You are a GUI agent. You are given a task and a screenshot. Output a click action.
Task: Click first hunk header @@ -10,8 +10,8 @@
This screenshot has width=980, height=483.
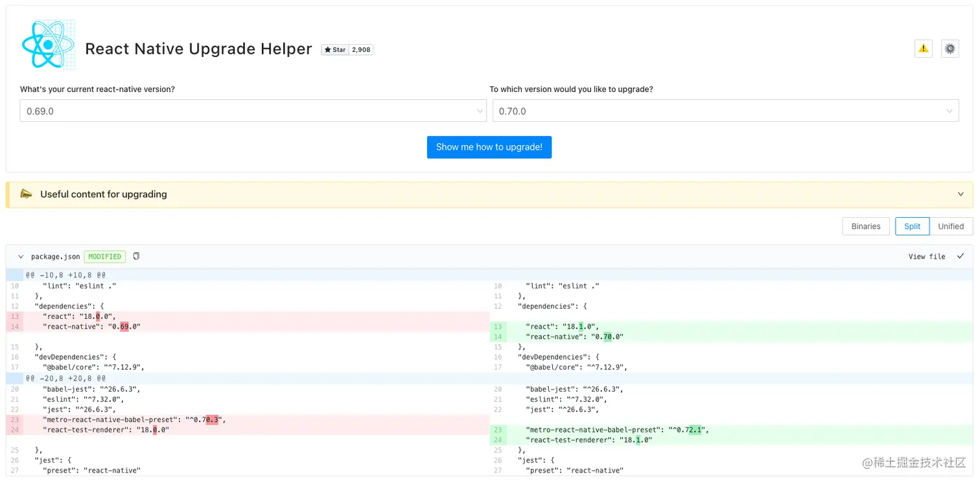click(65, 275)
